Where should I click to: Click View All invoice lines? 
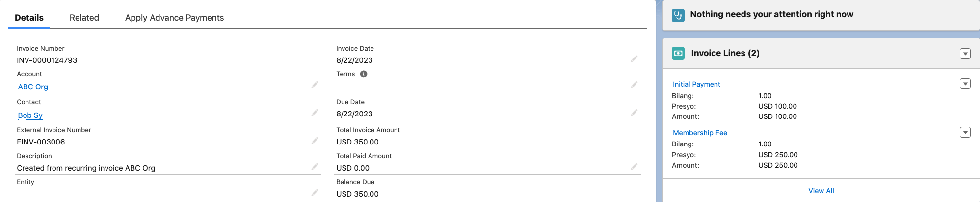pos(821,191)
